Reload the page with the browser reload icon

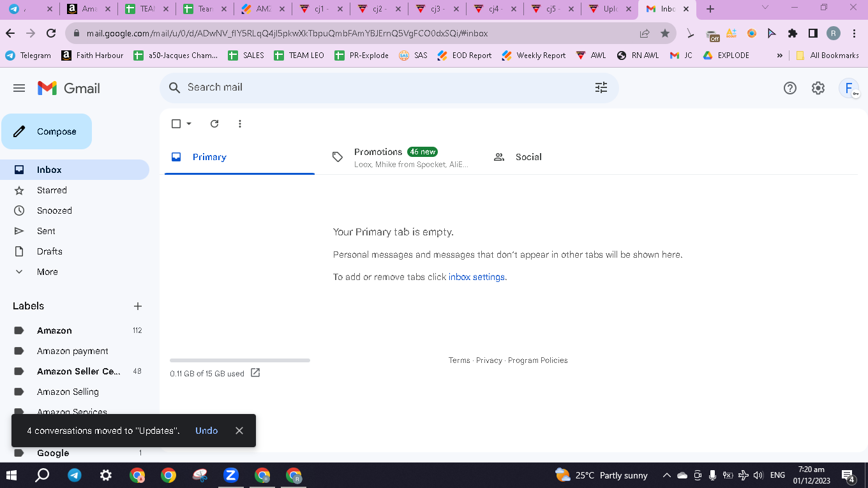click(x=52, y=33)
